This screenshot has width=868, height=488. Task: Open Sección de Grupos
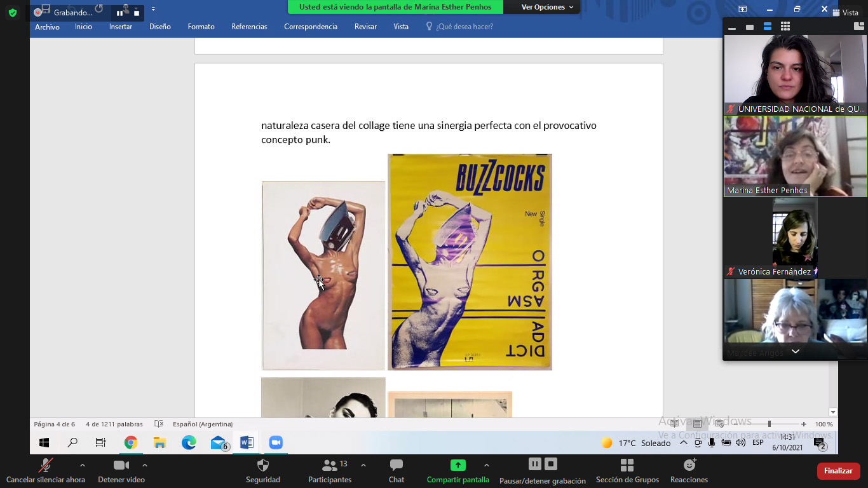tap(627, 466)
